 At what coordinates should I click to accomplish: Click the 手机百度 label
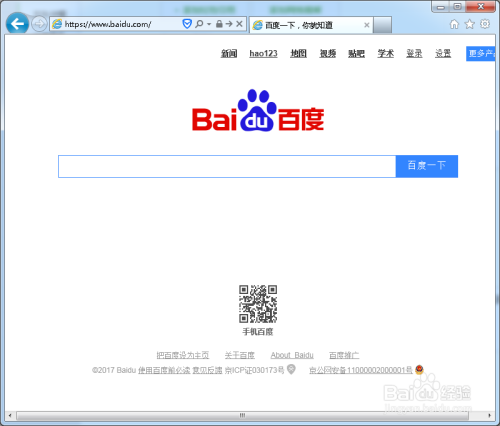pos(258,332)
